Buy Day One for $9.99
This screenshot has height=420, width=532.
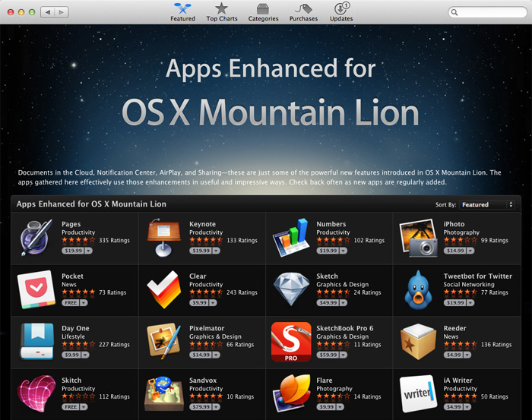coord(71,355)
